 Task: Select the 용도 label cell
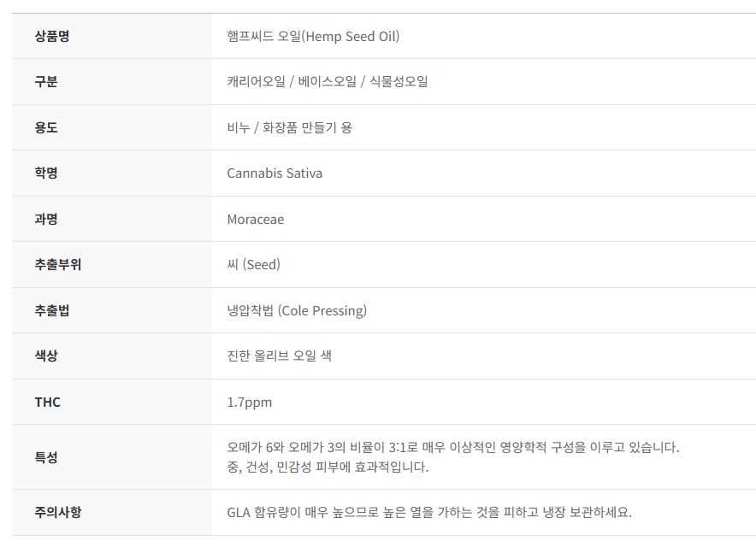tap(46, 127)
